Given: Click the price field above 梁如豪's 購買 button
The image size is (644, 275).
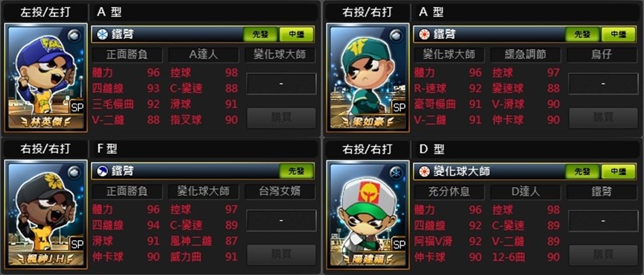Looking at the screenshot, I should tap(603, 84).
